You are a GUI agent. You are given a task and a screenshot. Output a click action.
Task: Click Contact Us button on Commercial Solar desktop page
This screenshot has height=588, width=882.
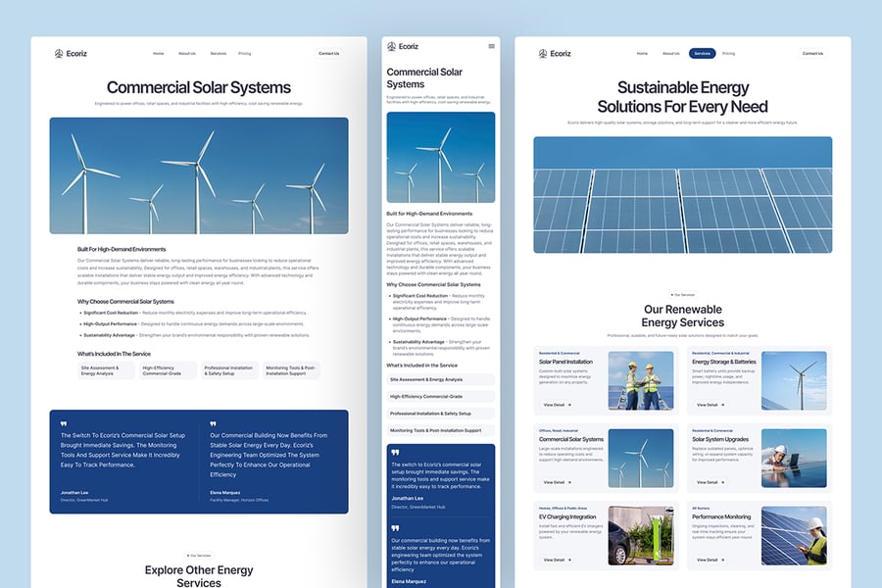(328, 54)
